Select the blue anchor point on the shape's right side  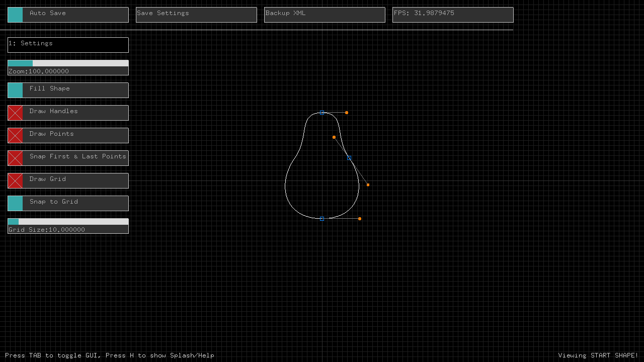coord(349,158)
